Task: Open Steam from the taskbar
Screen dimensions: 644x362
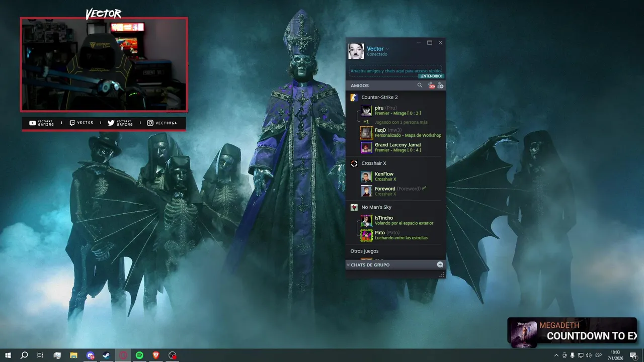Action: click(x=107, y=355)
